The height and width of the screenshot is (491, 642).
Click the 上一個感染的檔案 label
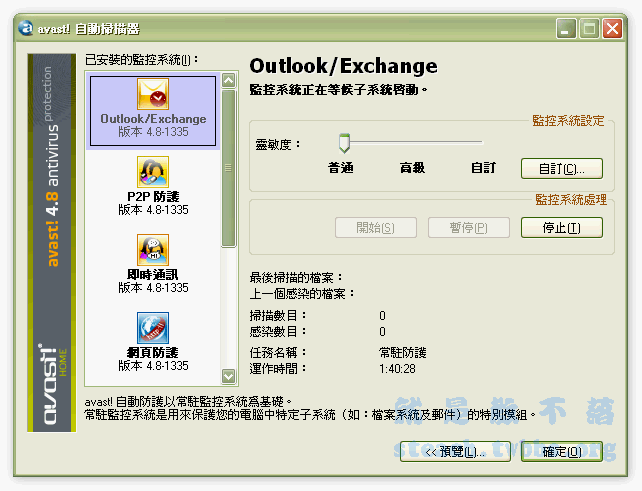(302, 294)
